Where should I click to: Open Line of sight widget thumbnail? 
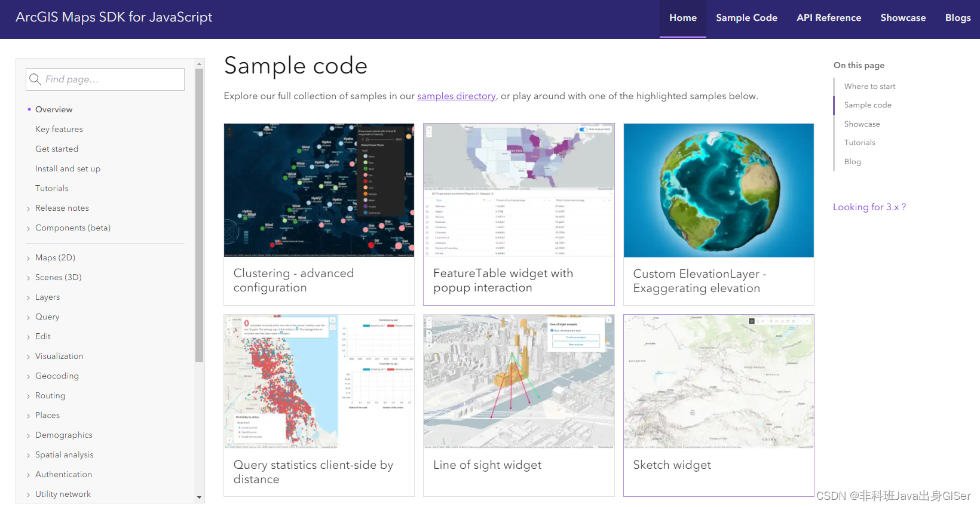coord(519,382)
